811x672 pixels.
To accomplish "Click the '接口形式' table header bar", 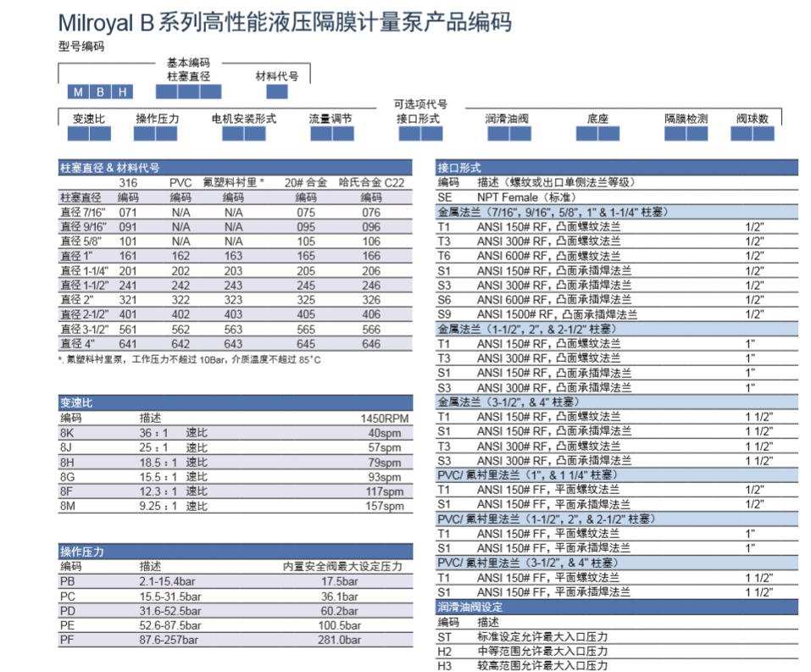I will 617,168.
